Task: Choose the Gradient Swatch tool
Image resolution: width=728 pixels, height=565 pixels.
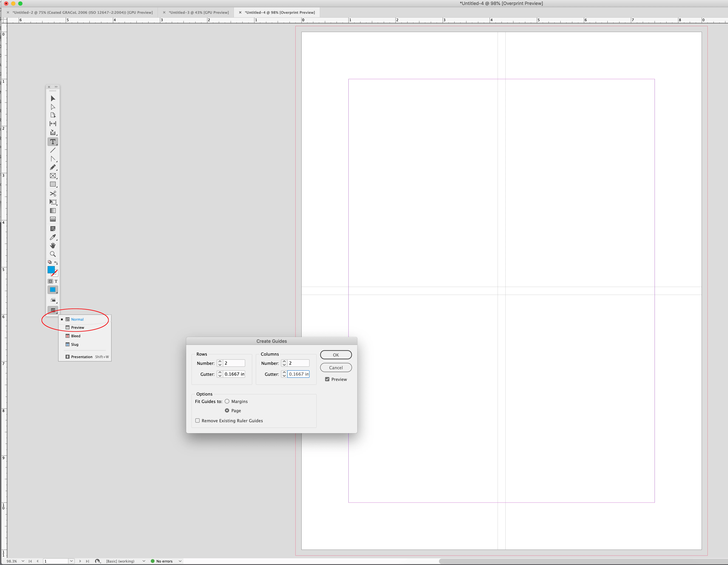Action: 53,211
